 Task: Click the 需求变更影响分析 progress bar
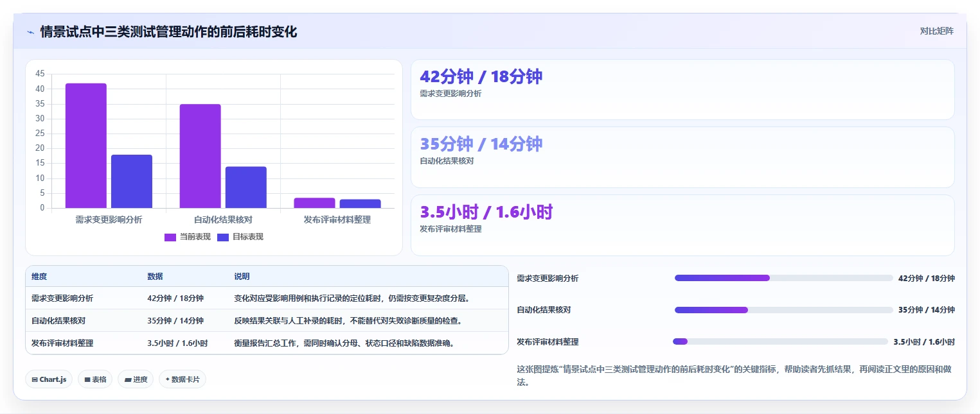click(784, 278)
